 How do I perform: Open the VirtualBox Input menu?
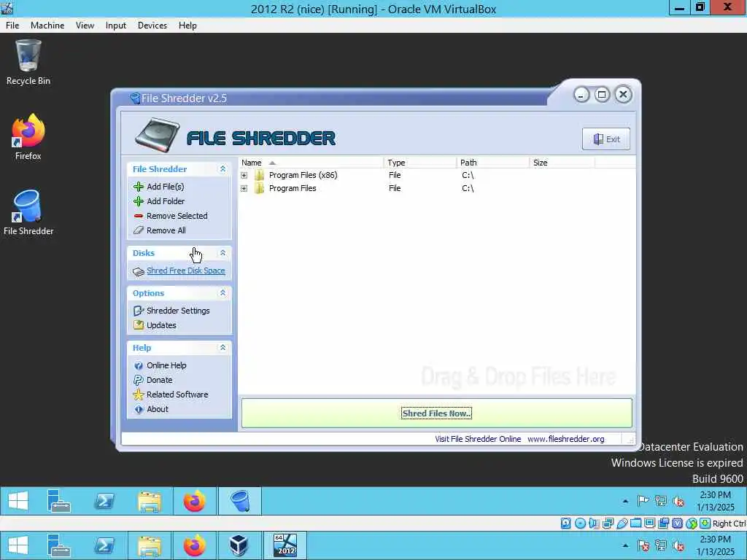point(116,26)
